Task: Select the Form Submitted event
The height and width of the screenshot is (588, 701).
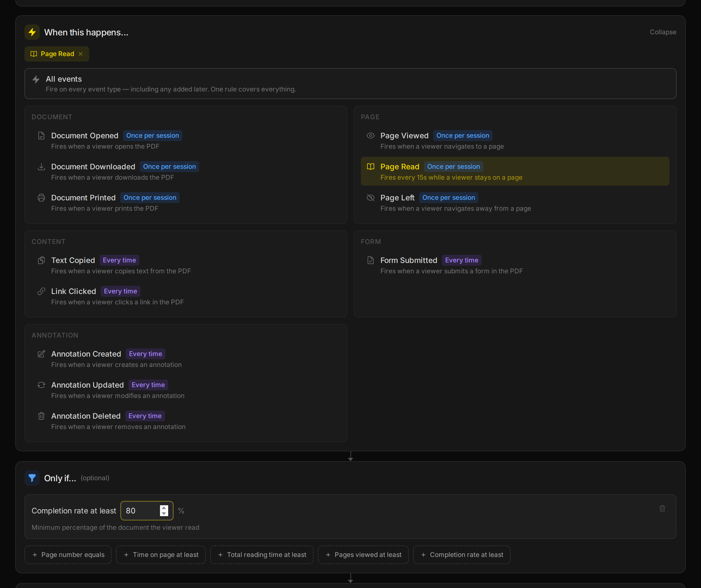Action: click(515, 265)
